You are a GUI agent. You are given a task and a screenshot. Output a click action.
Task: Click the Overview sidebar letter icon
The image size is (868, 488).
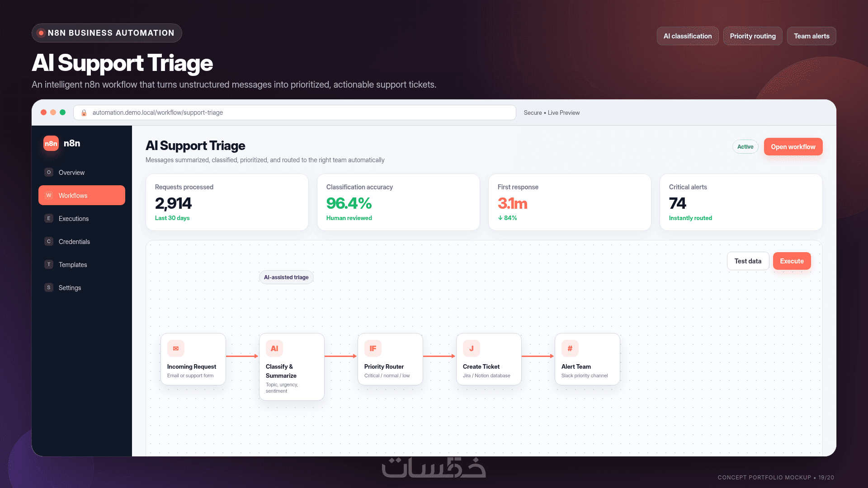(x=49, y=172)
